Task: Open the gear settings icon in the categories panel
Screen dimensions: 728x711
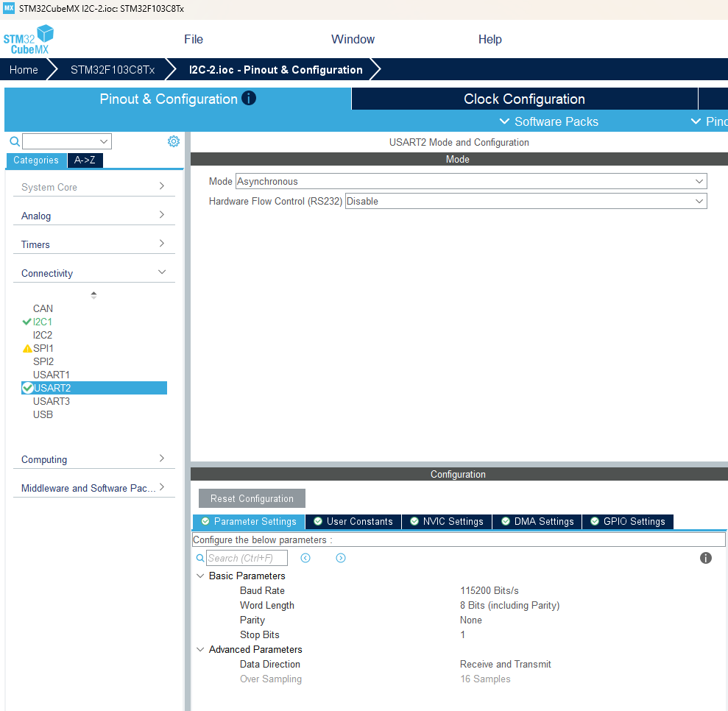Action: pos(174,141)
